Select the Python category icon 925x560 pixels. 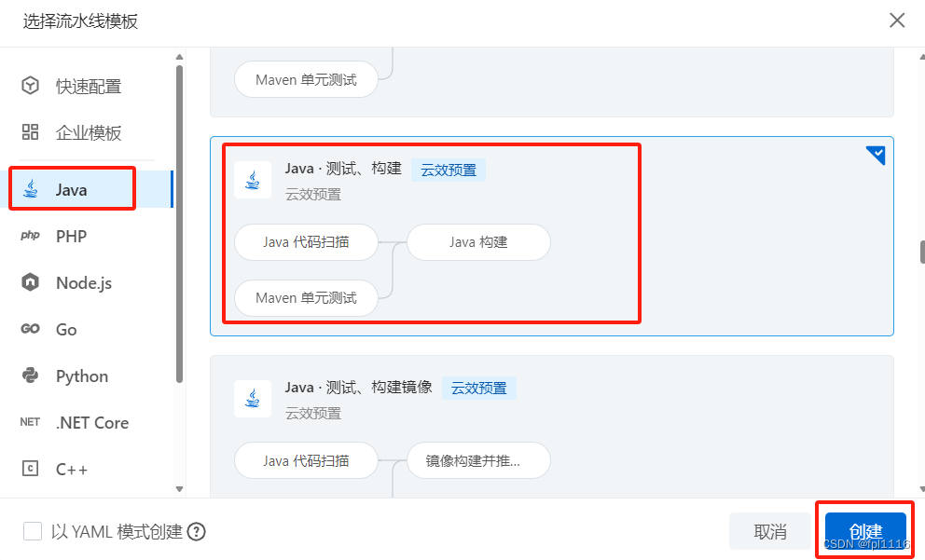click(29, 376)
